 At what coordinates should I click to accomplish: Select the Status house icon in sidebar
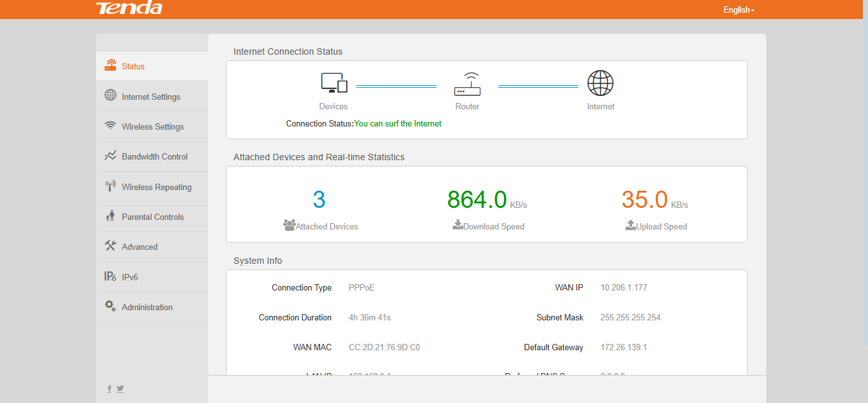(x=110, y=65)
